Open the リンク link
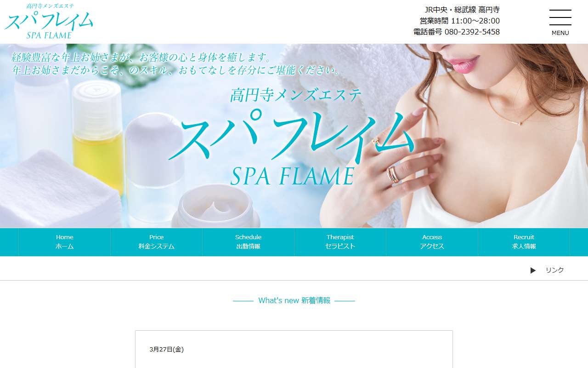This screenshot has height=368, width=588. click(554, 270)
